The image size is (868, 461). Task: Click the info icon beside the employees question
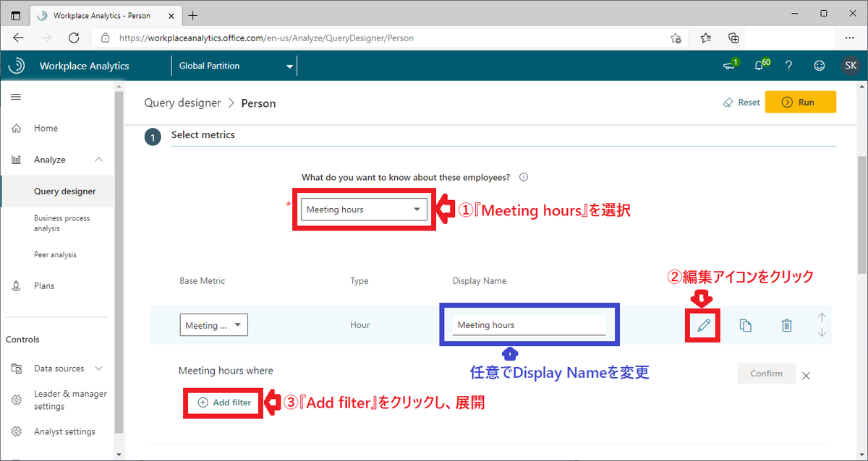pyautogui.click(x=524, y=177)
